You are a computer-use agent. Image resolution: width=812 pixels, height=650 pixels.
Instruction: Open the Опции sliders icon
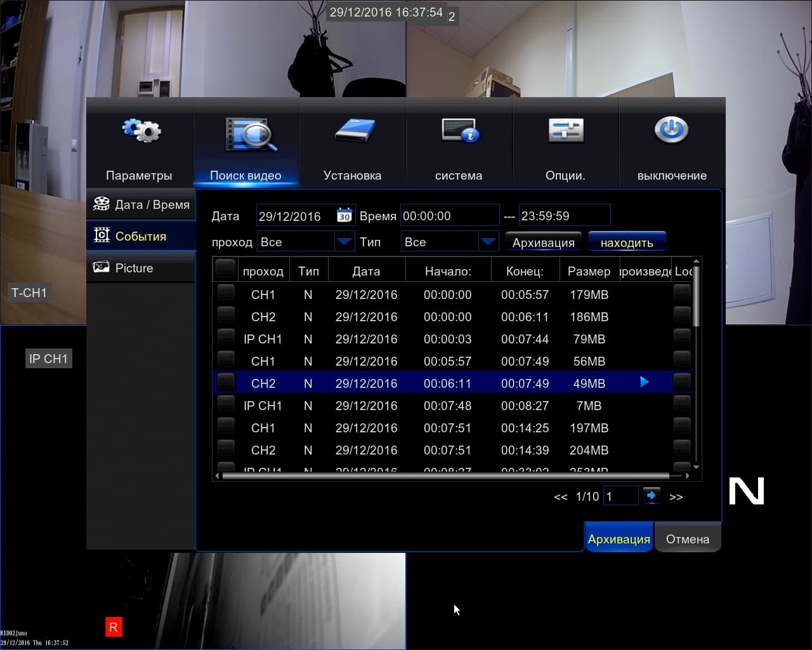[565, 131]
